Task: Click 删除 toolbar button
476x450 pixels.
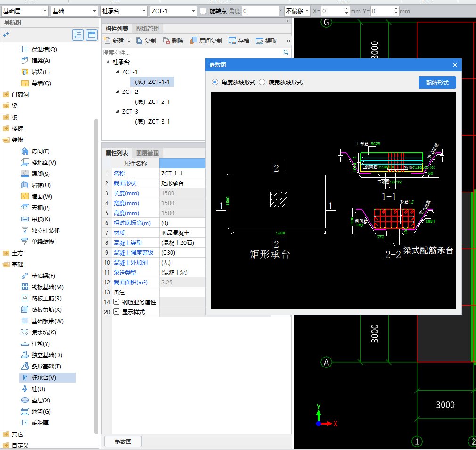Action: click(x=173, y=41)
